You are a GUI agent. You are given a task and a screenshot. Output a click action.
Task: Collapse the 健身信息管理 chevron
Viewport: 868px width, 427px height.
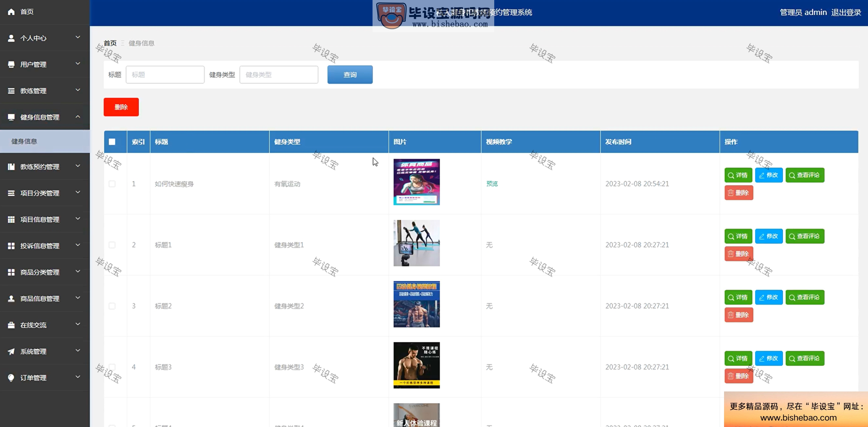click(78, 116)
